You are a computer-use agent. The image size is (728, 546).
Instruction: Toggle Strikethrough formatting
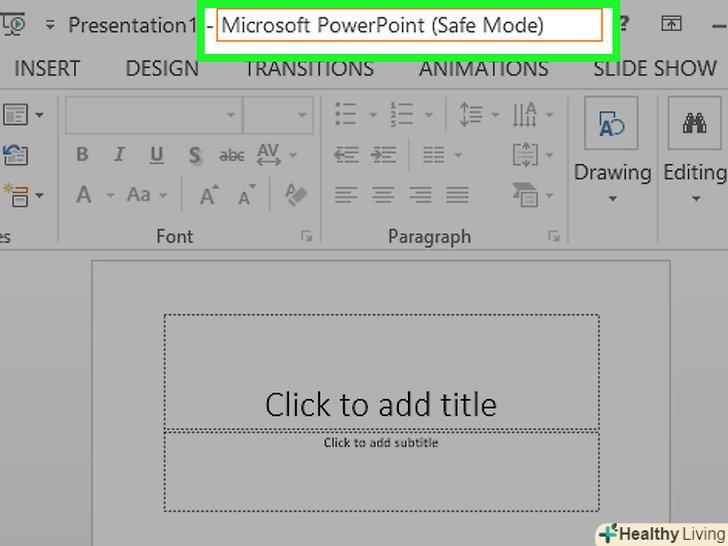[232, 155]
